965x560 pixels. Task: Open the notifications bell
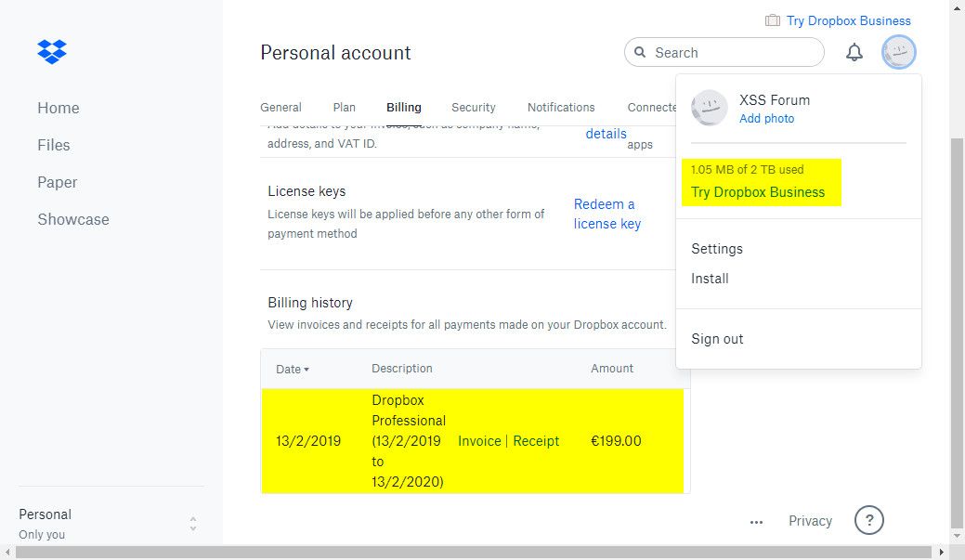pos(854,53)
